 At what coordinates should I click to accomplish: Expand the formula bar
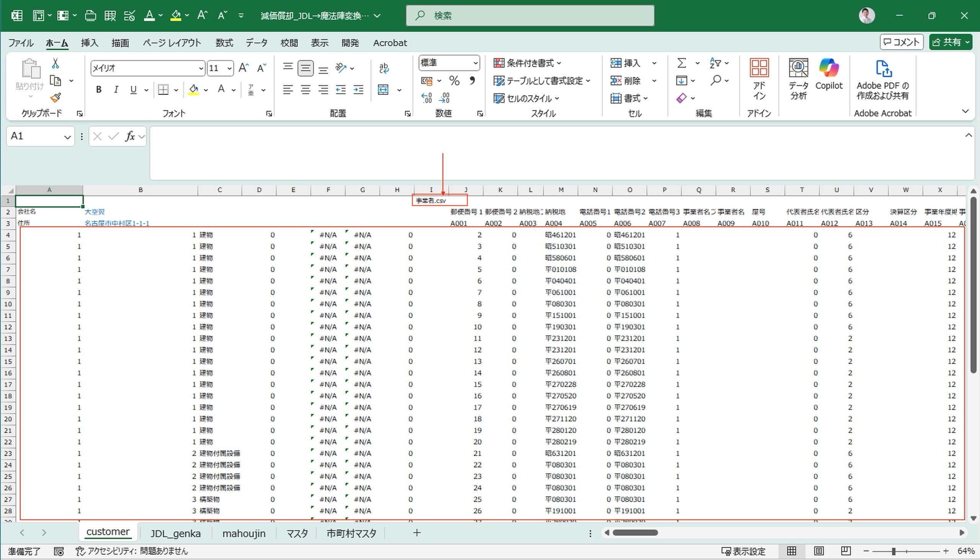pos(969,135)
